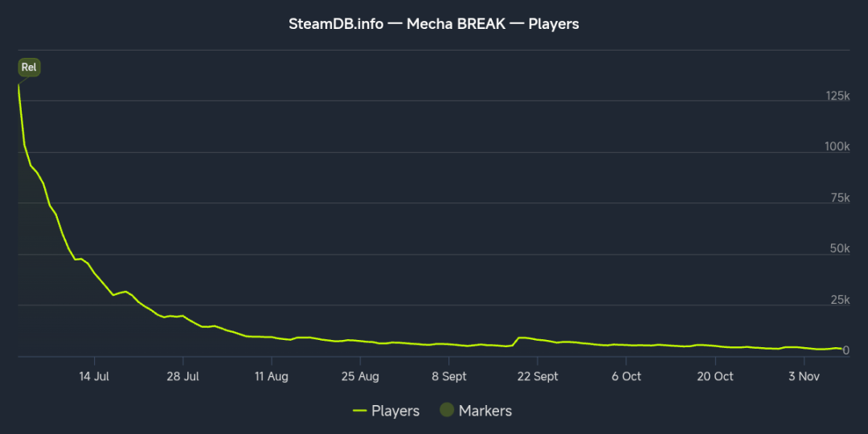Click the 25 Aug date label
This screenshot has height=434, width=868.
pyautogui.click(x=360, y=376)
